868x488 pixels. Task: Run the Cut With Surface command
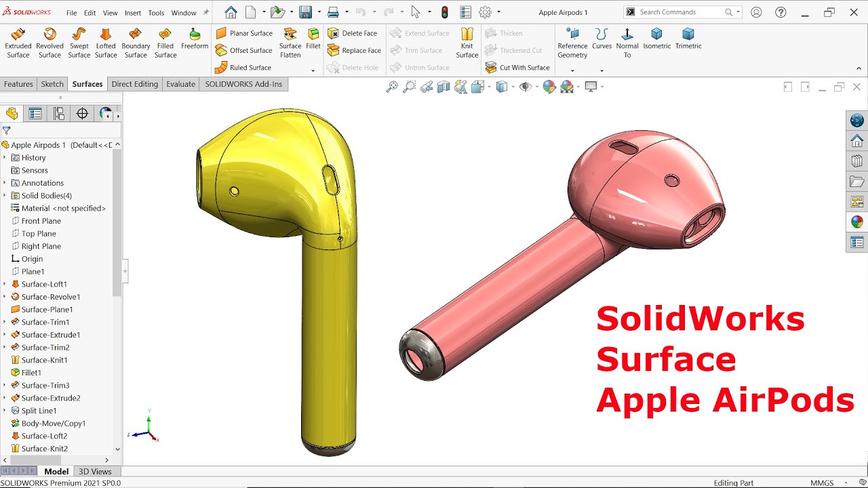pos(518,68)
